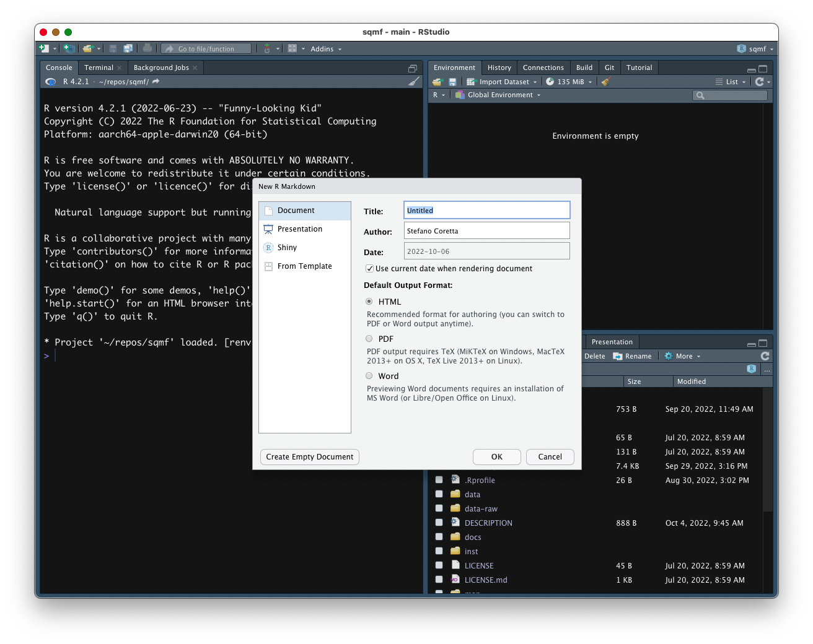The width and height of the screenshot is (813, 644).
Task: Click the clear objects broom in Environment pane
Action: 606,82
